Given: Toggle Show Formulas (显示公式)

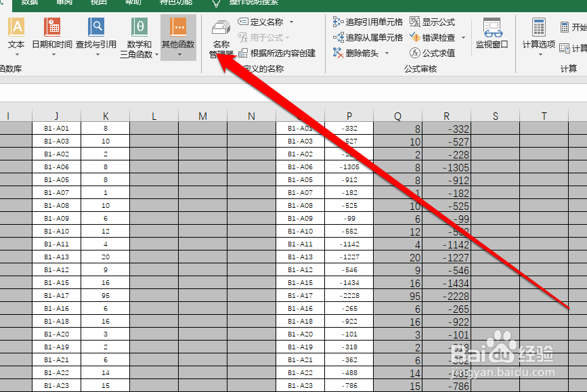Looking at the screenshot, I should click(x=433, y=22).
